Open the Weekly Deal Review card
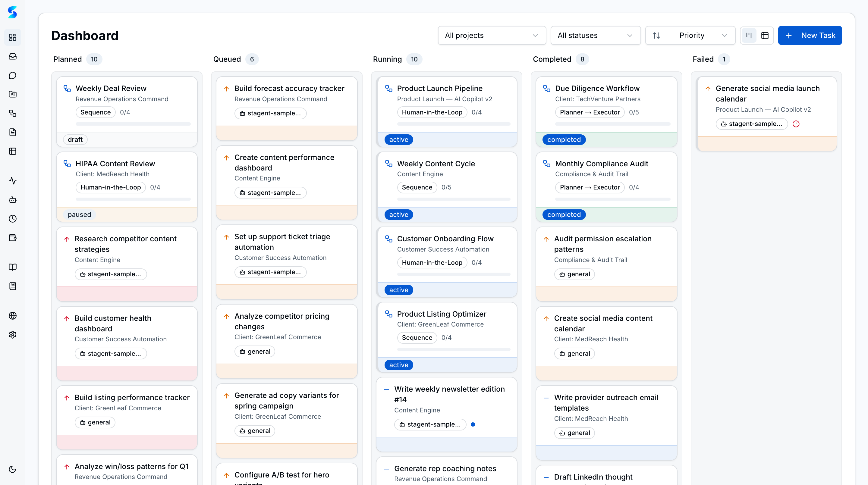Viewport: 868px width, 485px height. click(111, 88)
